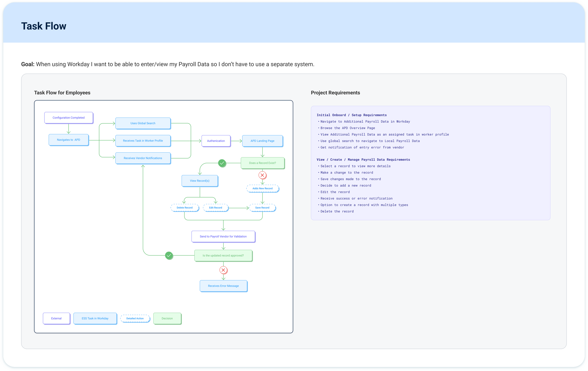The width and height of the screenshot is (588, 371).
Task: Click red X above Receives Error Message
Action: 223,270
